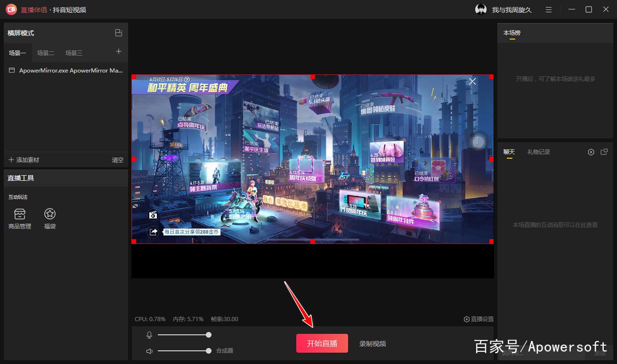The height and width of the screenshot is (364, 617).
Task: Click the 点亮周年庆 parachute sign
Action: coord(192,118)
